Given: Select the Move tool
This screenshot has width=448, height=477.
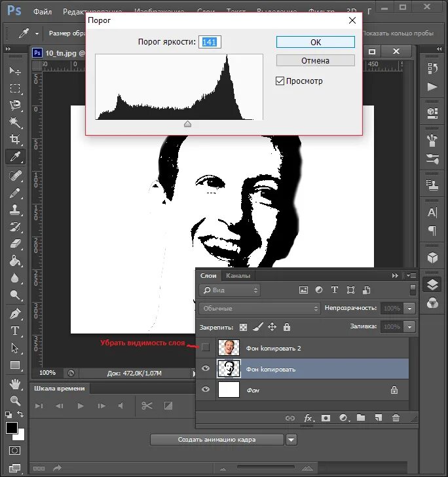Looking at the screenshot, I should click(x=14, y=71).
